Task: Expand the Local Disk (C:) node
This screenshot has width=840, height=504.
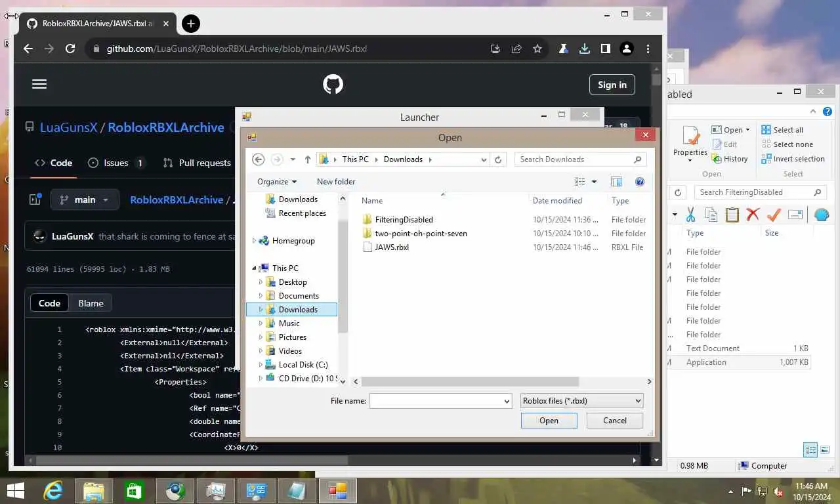Action: (261, 365)
